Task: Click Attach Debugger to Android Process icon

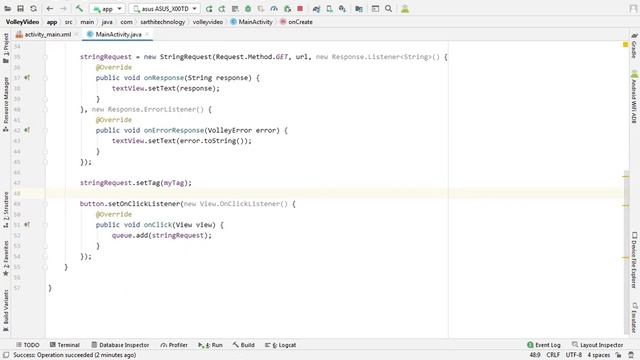Action: (287, 9)
